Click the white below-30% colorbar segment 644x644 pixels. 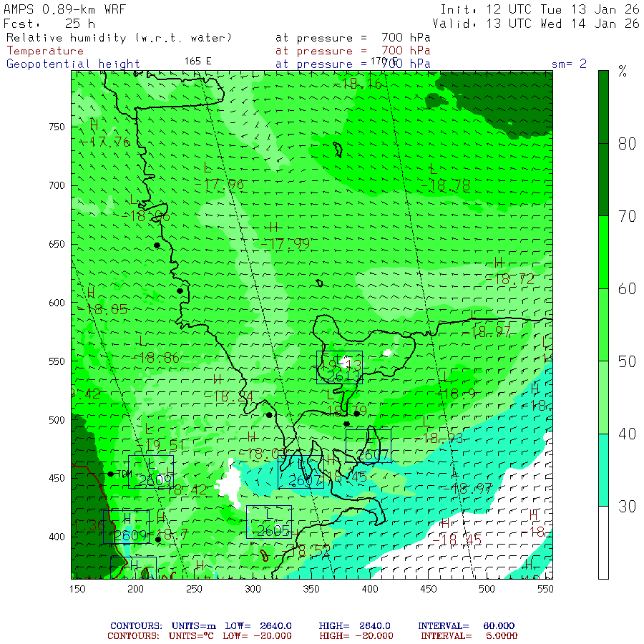[603, 542]
